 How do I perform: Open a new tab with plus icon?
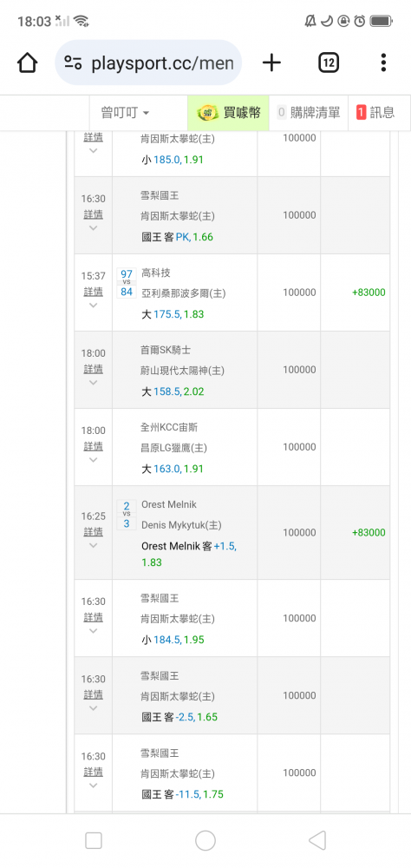coord(271,63)
